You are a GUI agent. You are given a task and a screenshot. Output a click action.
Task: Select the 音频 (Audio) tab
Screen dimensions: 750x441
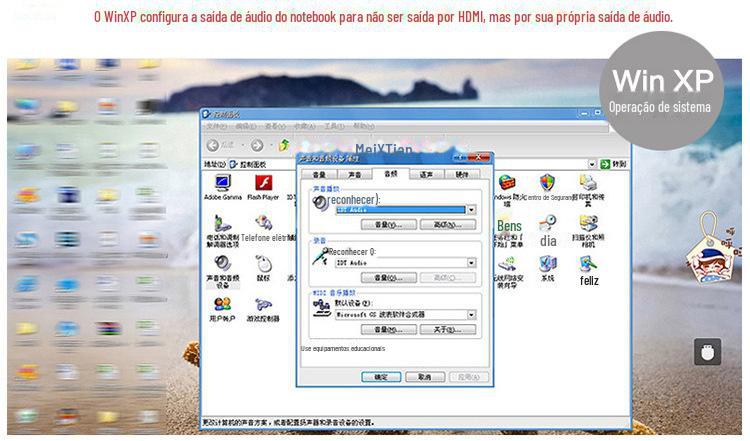point(391,174)
